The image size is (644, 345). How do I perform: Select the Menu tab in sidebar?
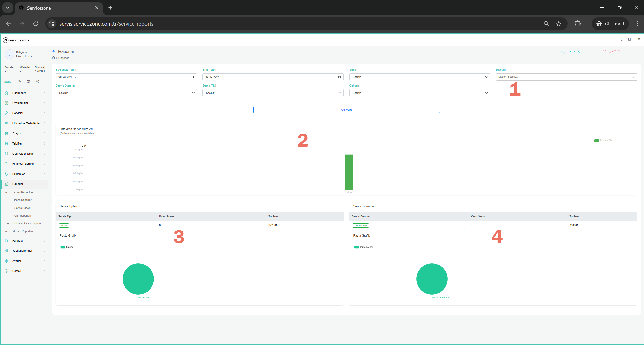[8, 82]
